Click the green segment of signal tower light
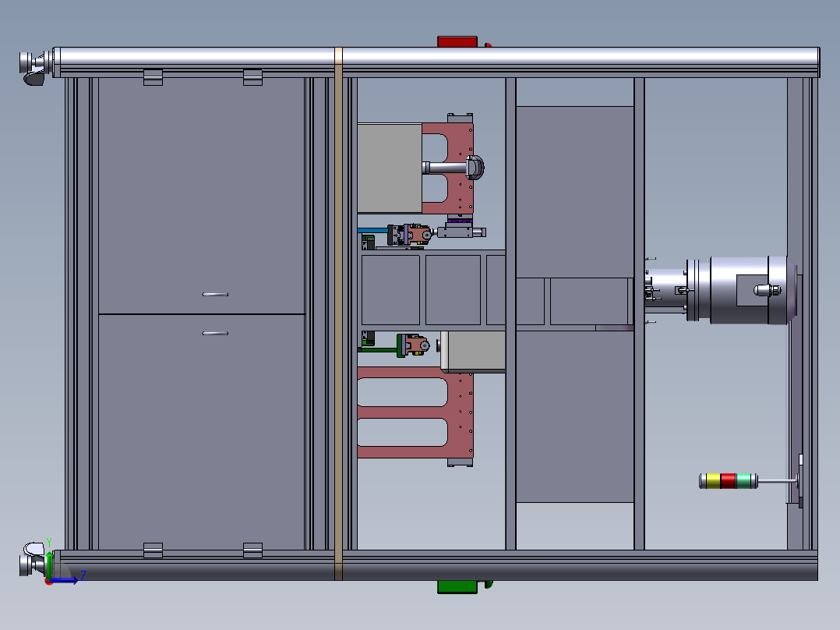The height and width of the screenshot is (630, 840). click(743, 481)
